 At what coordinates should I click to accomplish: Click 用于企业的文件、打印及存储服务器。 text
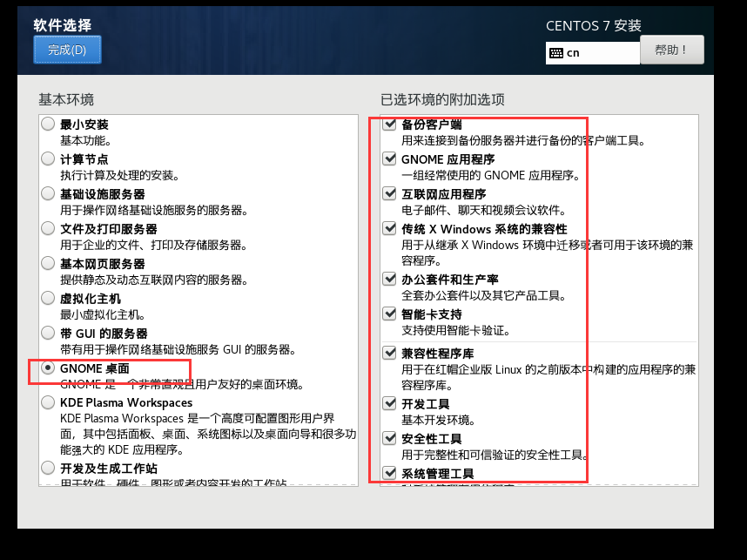(154, 245)
